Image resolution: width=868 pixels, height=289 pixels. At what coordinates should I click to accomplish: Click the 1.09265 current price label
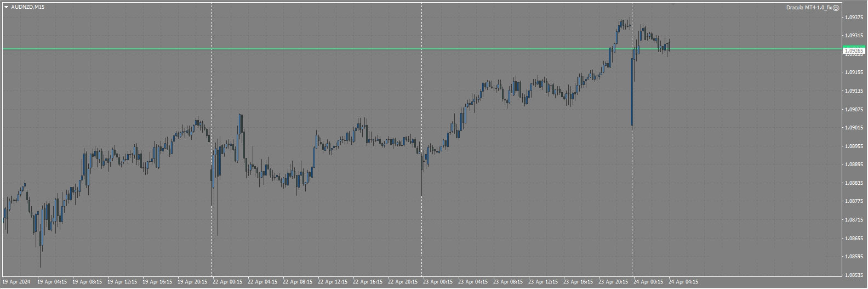coord(853,51)
